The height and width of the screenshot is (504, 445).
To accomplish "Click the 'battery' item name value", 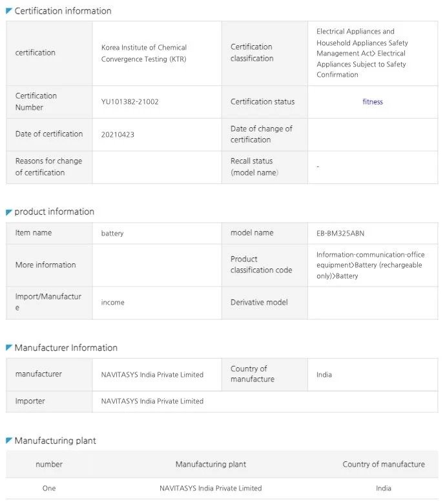I will coord(112,233).
